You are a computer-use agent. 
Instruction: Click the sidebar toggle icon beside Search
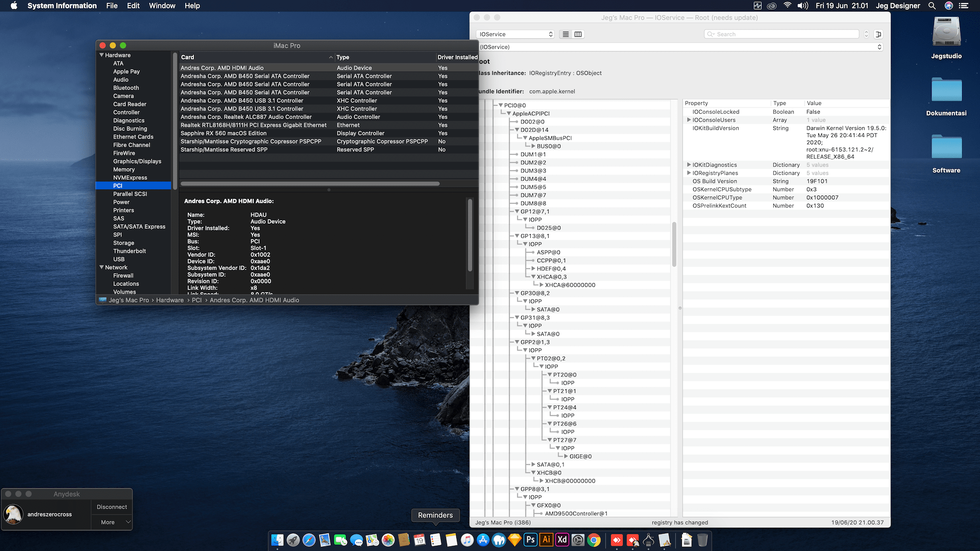(878, 34)
